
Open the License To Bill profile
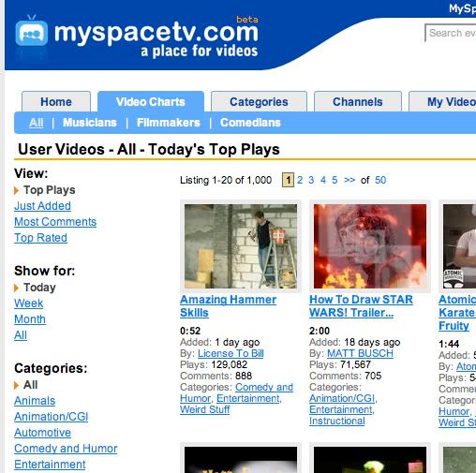(x=231, y=353)
